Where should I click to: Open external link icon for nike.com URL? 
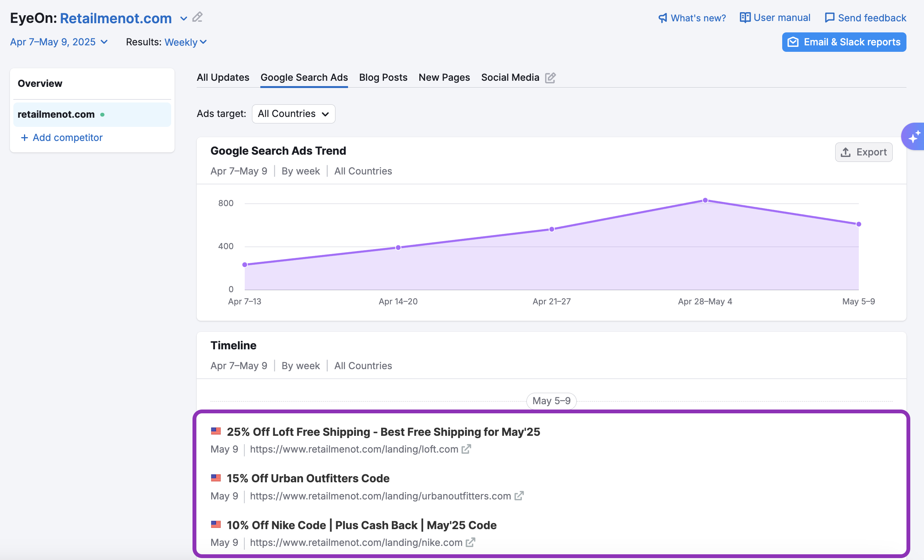[x=470, y=542]
